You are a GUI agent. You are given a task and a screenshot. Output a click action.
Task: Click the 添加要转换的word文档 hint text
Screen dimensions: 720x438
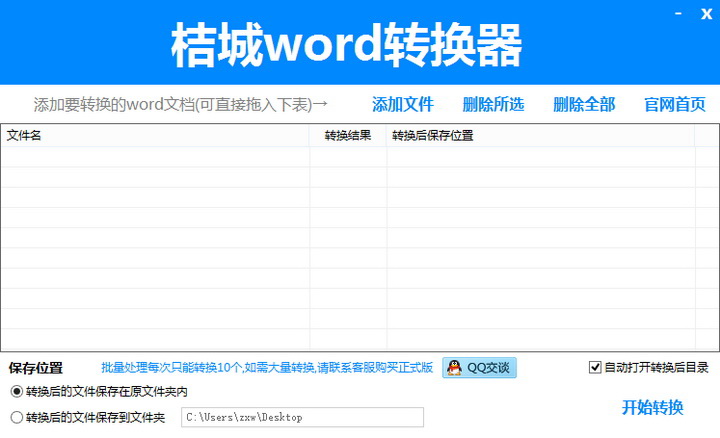tap(180, 105)
